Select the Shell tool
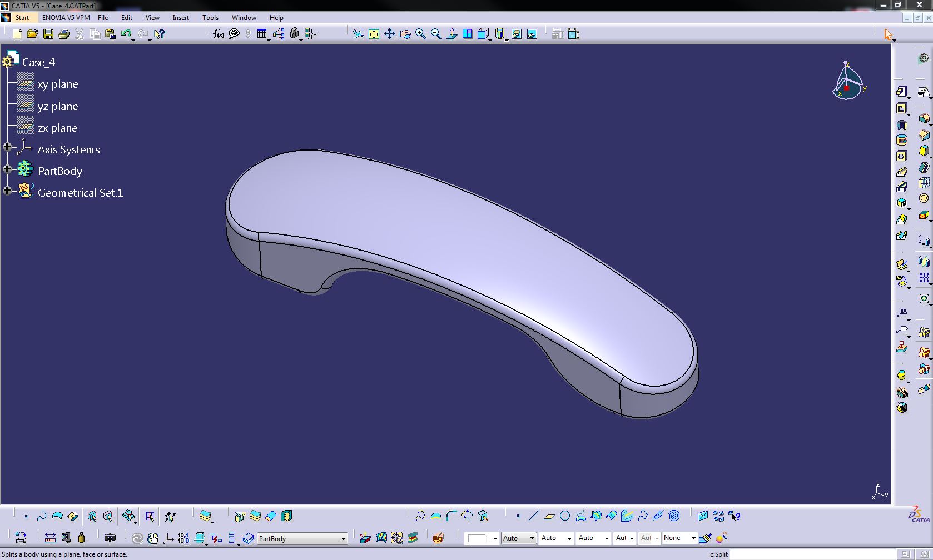 point(924,167)
